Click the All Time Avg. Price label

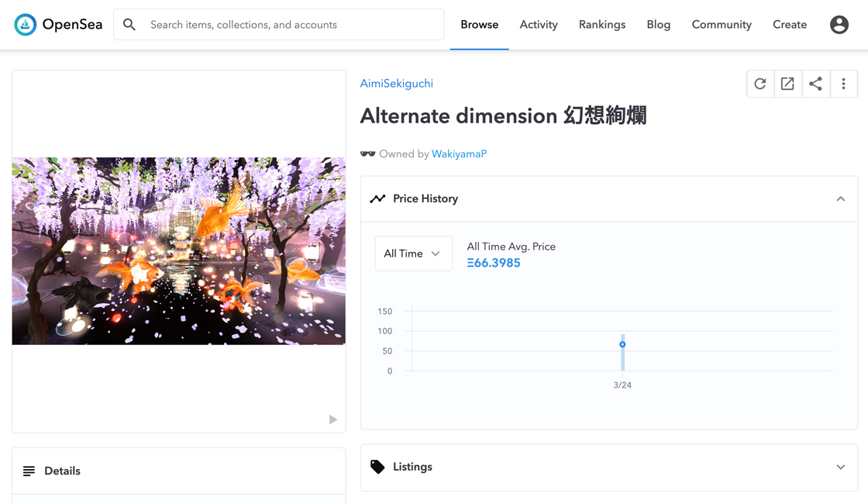[511, 247]
